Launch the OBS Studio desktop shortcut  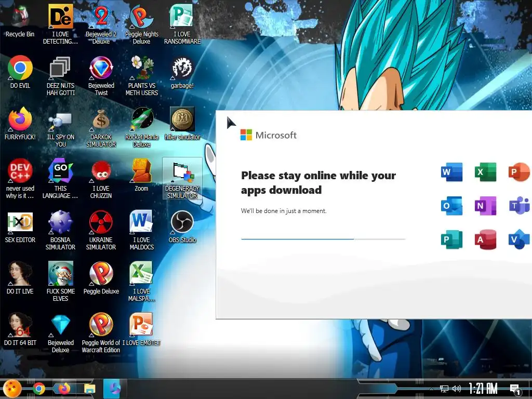coord(182,227)
